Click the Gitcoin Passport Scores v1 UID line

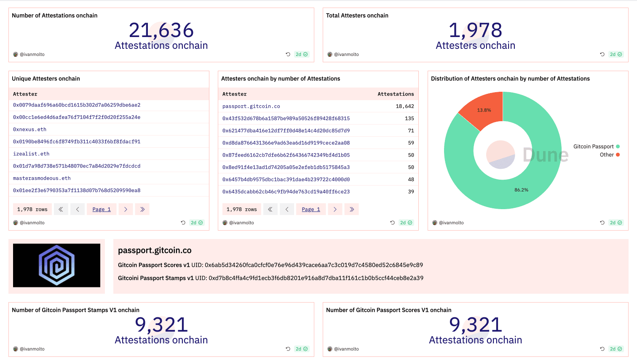[x=270, y=265]
